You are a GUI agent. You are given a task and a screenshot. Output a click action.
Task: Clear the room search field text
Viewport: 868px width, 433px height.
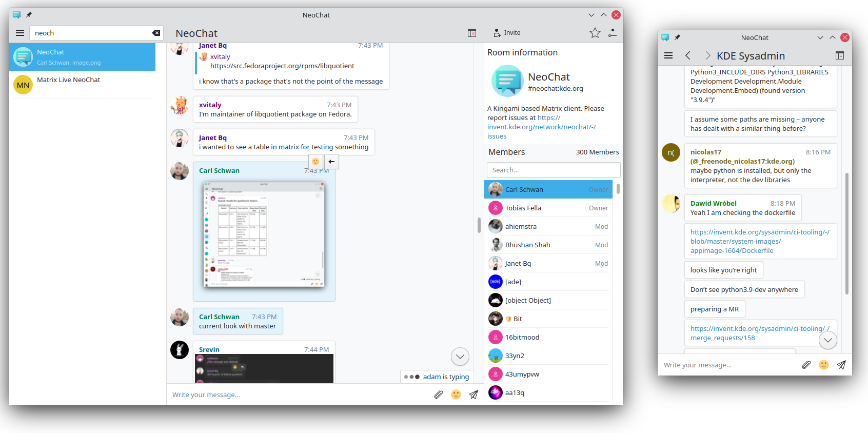point(156,33)
